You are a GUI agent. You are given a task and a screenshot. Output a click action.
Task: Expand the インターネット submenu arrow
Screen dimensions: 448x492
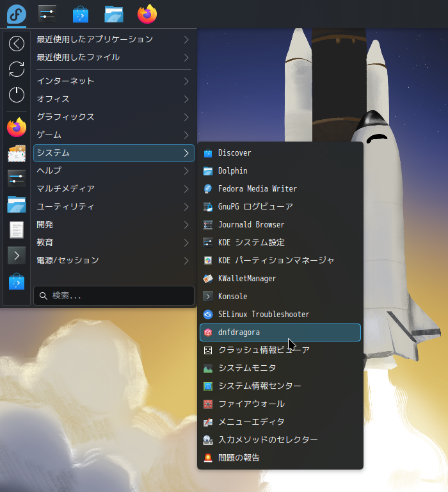pos(186,81)
